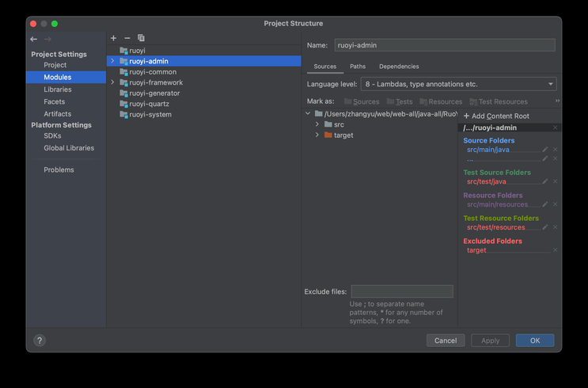The width and height of the screenshot is (588, 388).
Task: Remove src/main/java from source folders
Action: pyautogui.click(x=555, y=150)
